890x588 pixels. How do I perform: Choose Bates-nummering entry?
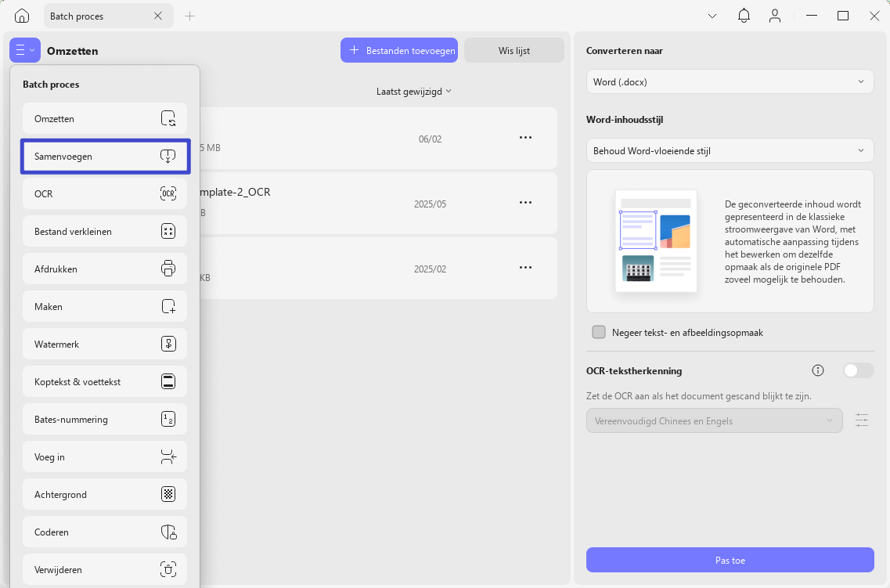pyautogui.click(x=105, y=419)
